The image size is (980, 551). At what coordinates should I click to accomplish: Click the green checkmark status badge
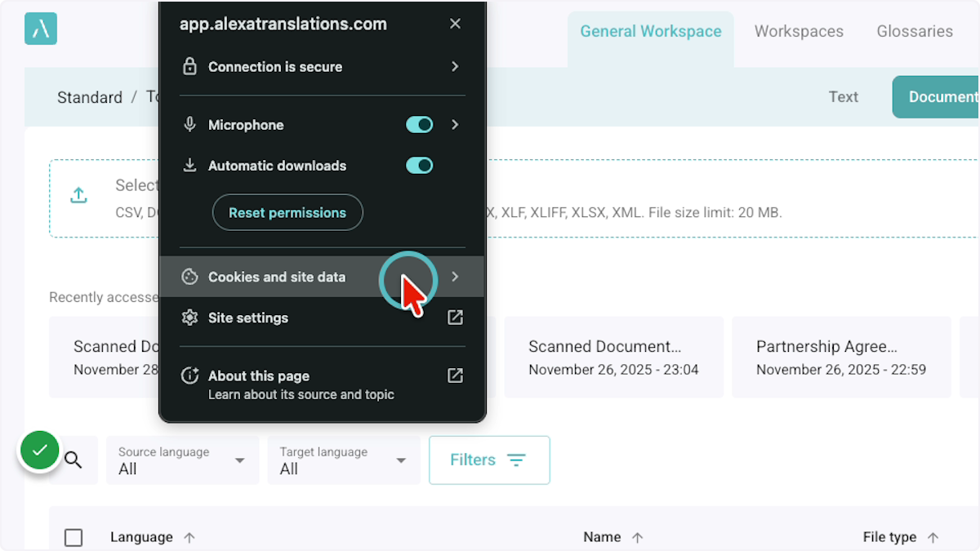tap(40, 451)
